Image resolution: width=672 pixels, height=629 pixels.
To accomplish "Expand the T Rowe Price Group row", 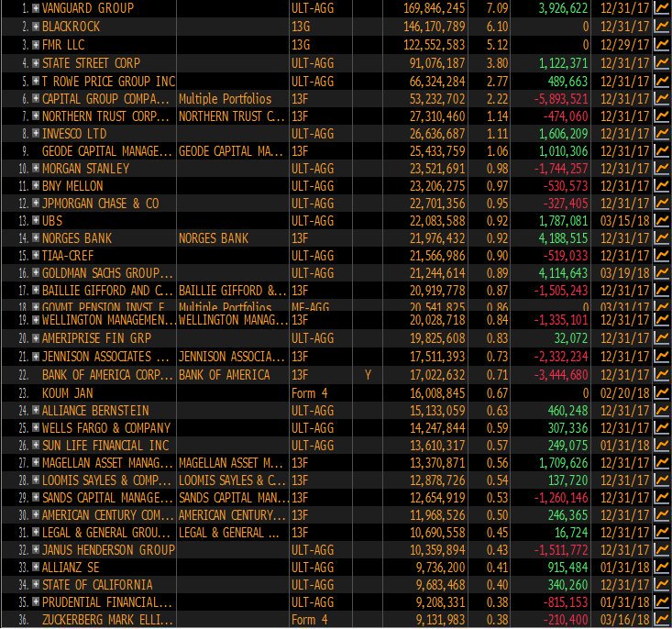I will coord(36,81).
